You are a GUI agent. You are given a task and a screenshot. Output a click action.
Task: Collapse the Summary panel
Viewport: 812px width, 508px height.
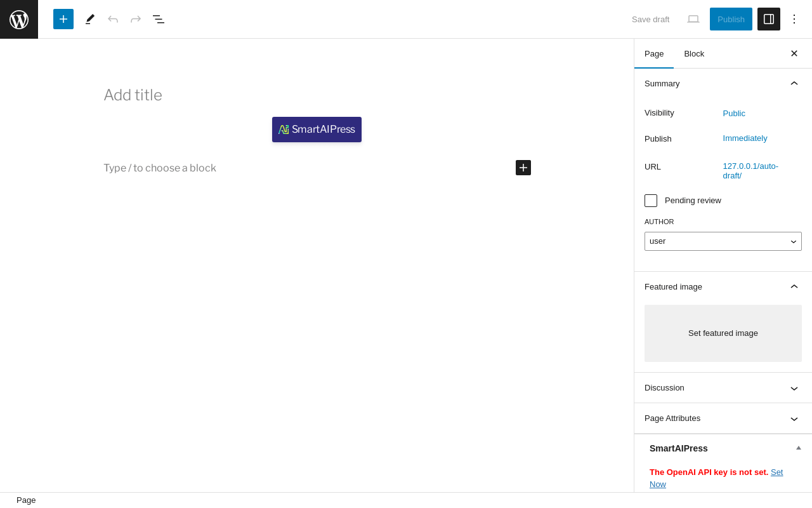(723, 83)
